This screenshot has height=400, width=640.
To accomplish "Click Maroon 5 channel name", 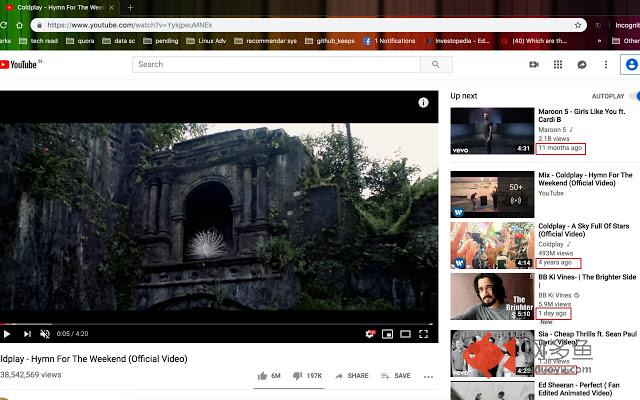I will click(552, 130).
